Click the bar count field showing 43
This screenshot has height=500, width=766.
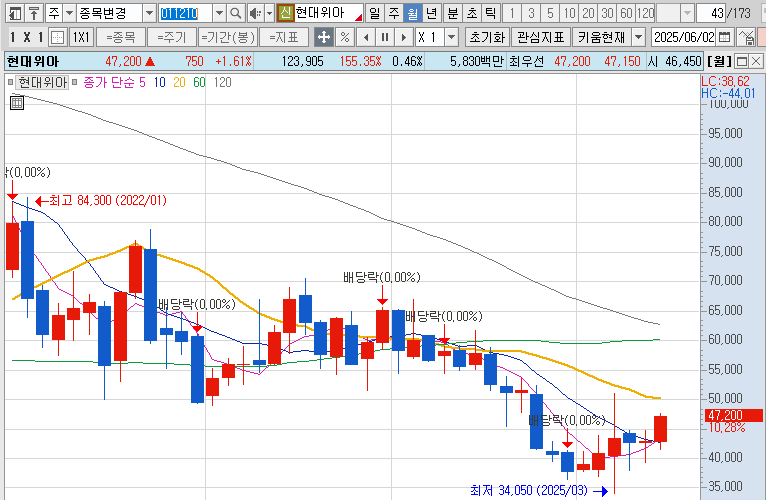(711, 13)
